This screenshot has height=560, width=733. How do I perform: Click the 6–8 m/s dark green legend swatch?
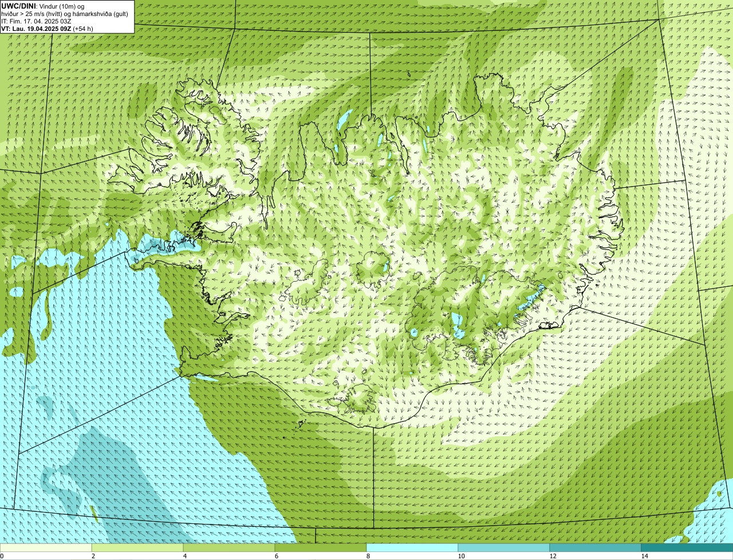click(321, 547)
